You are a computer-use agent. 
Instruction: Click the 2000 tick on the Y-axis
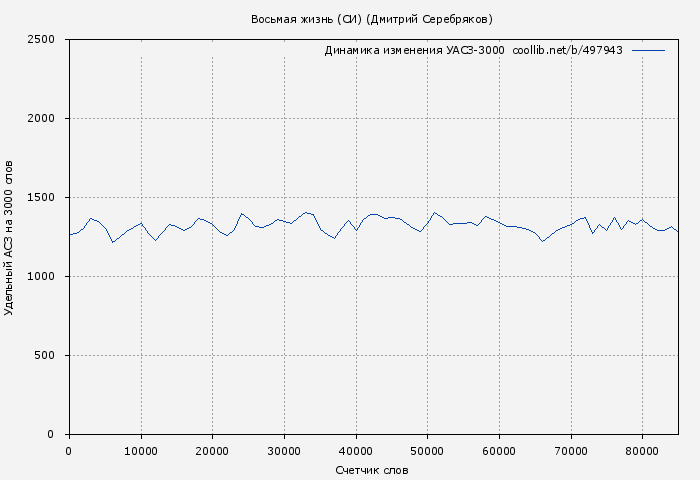[x=47, y=119]
